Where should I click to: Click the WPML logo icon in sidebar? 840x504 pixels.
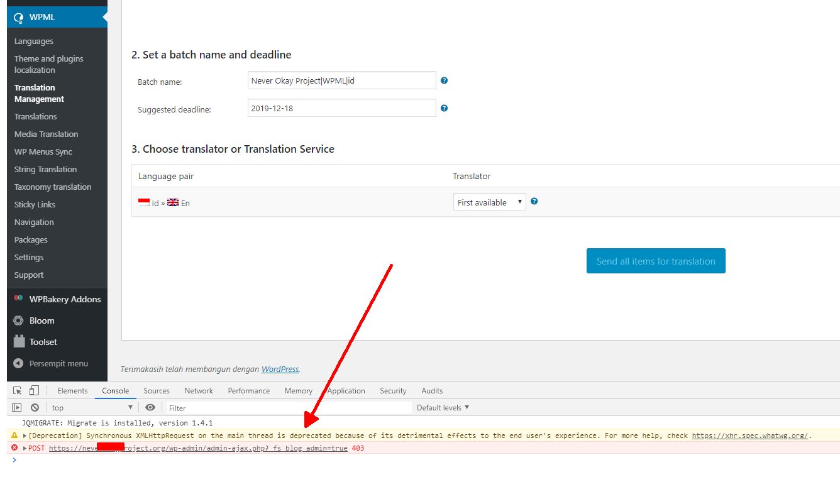tap(18, 18)
